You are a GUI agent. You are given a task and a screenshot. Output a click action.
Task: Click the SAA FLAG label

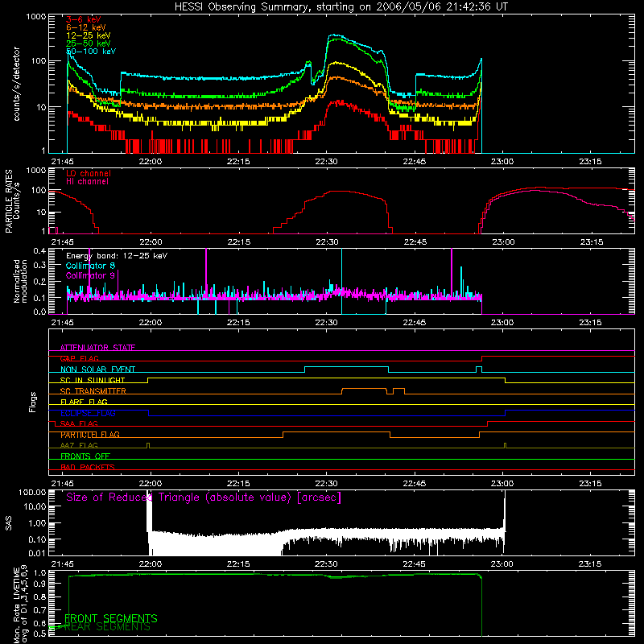[79, 423]
